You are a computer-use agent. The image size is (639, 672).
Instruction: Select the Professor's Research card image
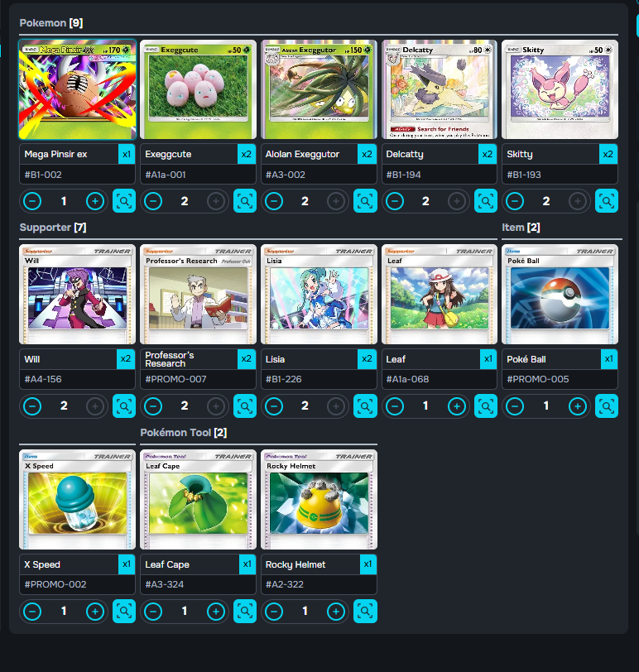(198, 295)
